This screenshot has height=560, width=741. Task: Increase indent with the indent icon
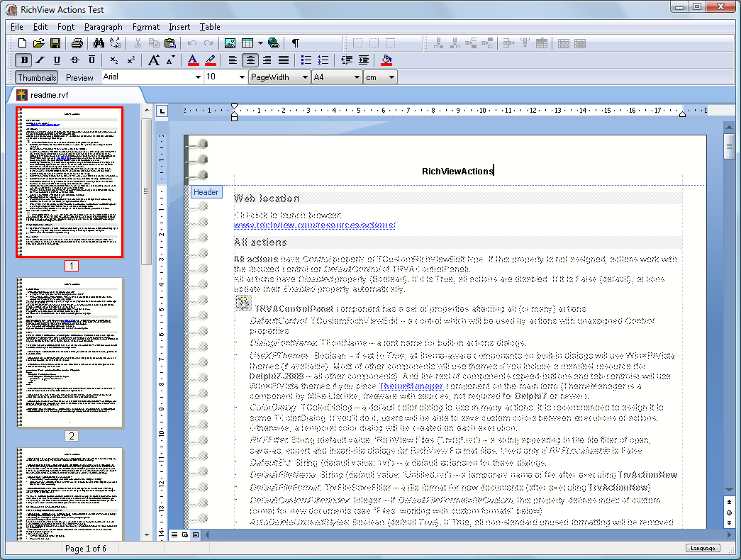point(363,60)
